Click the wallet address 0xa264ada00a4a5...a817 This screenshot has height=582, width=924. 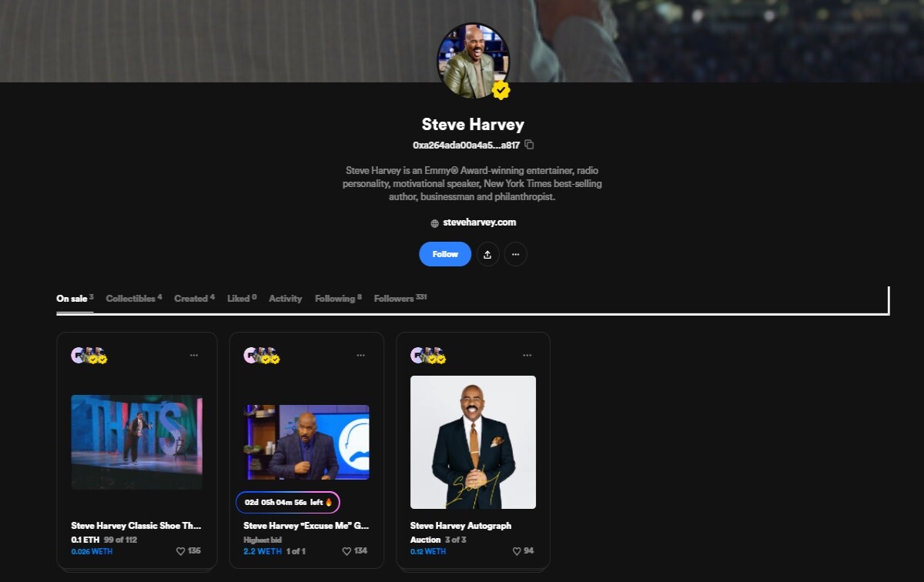pos(466,145)
